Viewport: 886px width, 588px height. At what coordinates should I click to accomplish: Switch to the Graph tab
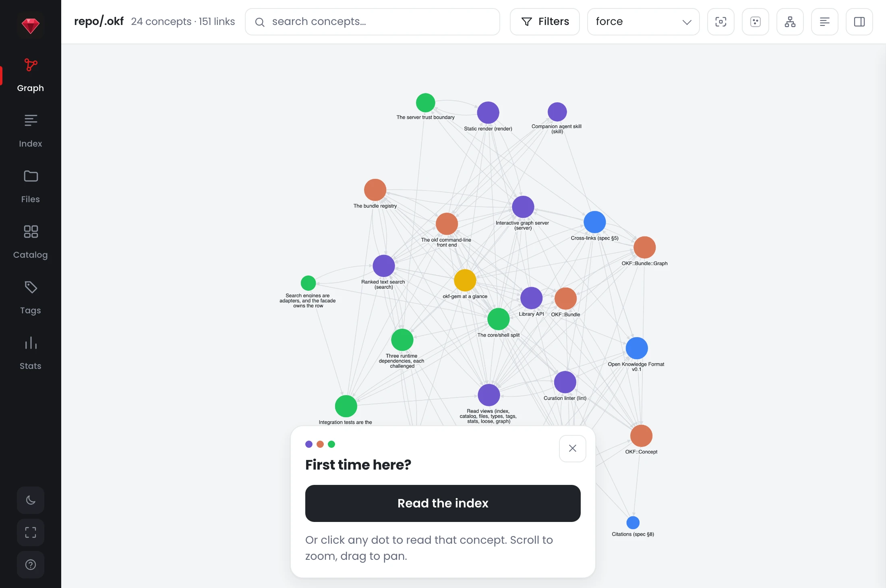click(x=31, y=75)
